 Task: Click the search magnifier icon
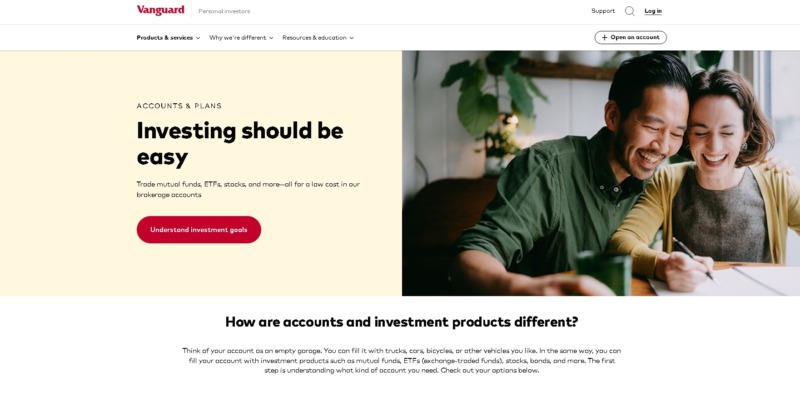(630, 11)
